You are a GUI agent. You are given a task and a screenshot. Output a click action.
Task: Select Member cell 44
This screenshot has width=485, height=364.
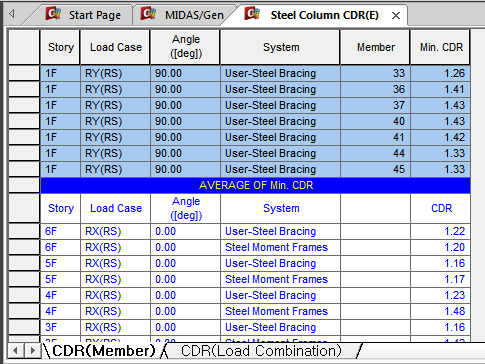click(x=376, y=153)
